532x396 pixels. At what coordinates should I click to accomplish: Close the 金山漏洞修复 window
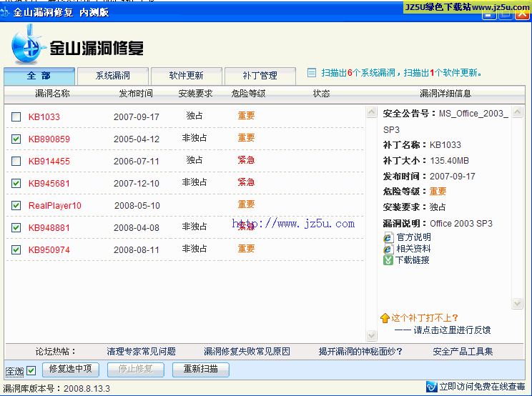pyautogui.click(x=523, y=14)
